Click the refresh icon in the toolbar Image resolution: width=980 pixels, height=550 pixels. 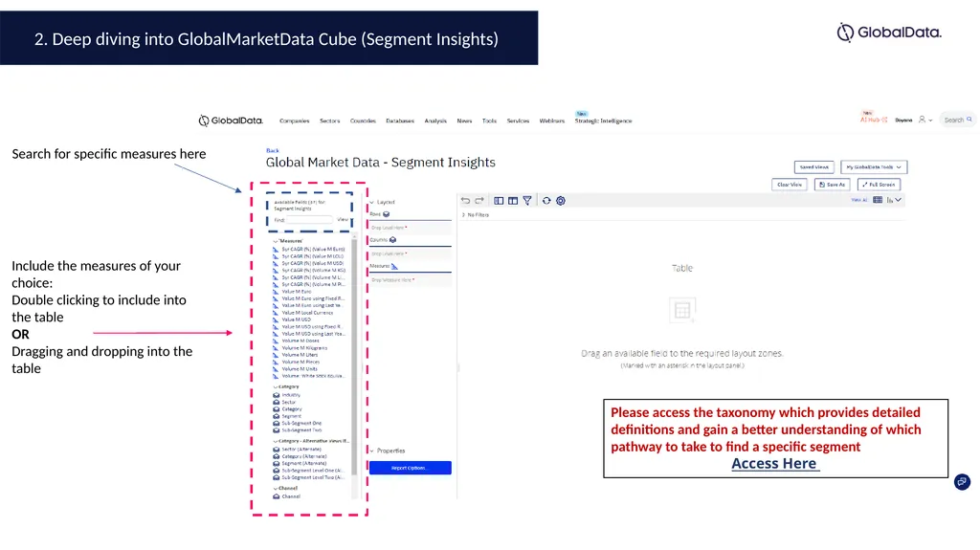(x=546, y=201)
